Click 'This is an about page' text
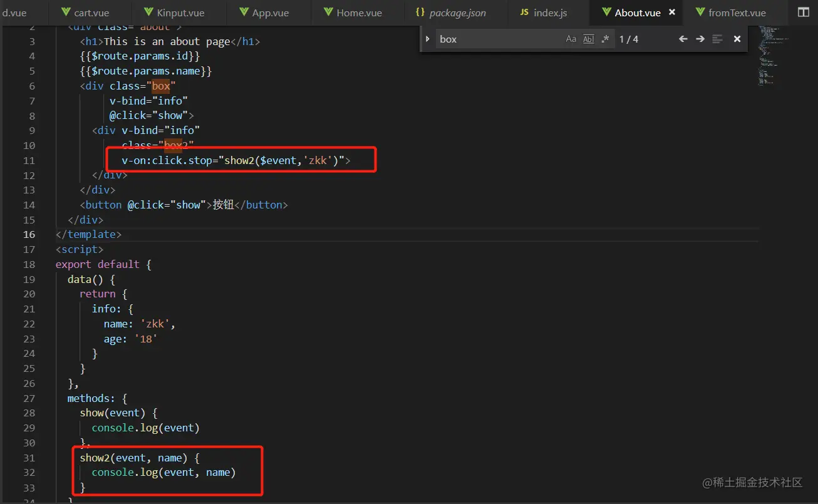The image size is (818, 504). (167, 41)
